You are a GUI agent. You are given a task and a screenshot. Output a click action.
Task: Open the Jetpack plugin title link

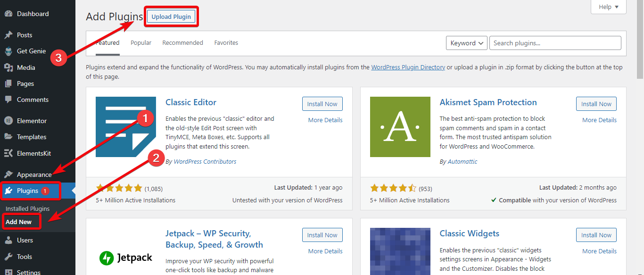click(x=214, y=239)
